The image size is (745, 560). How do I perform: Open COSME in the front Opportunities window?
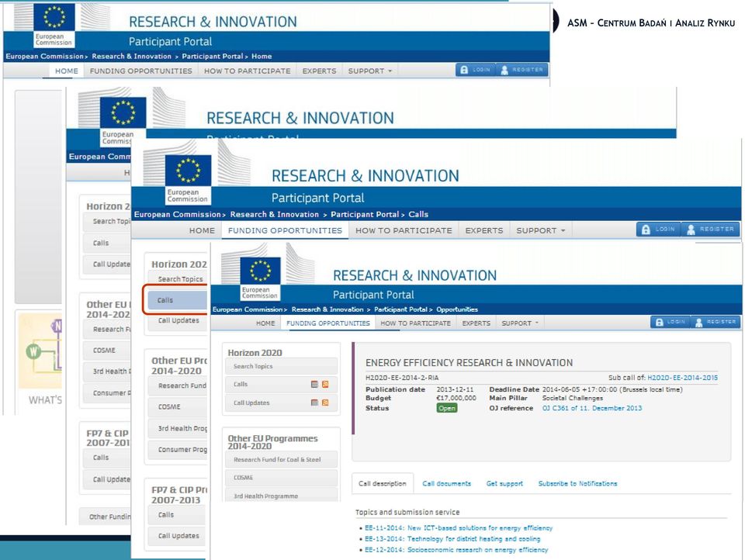point(281,477)
